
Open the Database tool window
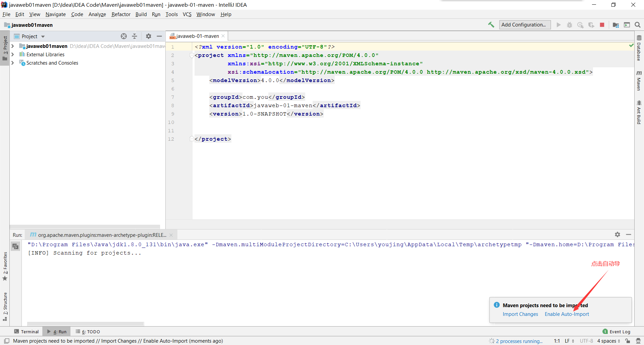639,49
